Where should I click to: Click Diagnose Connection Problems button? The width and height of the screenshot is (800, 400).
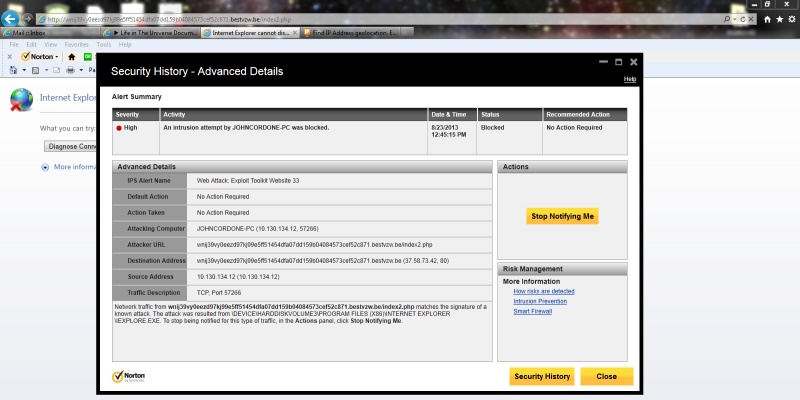[x=70, y=146]
